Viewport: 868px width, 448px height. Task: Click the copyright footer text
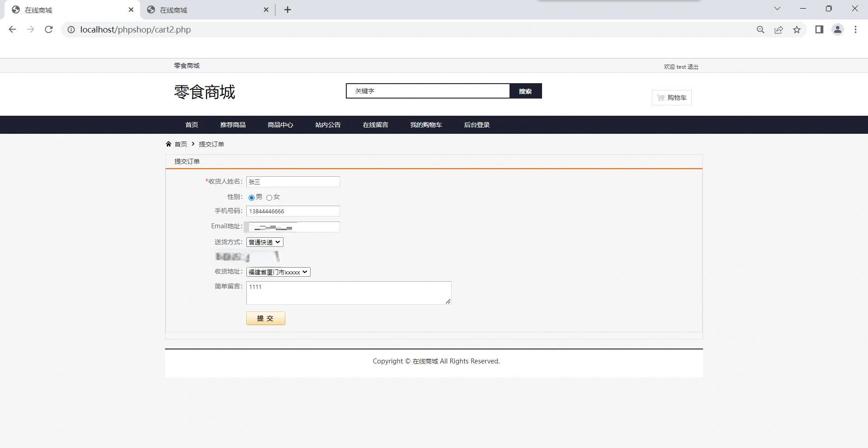436,361
